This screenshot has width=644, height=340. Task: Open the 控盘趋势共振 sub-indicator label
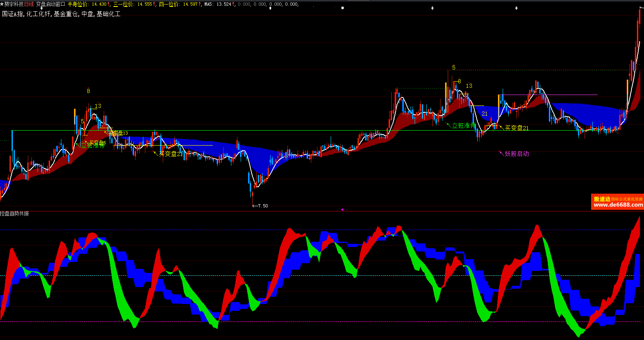(x=15, y=213)
